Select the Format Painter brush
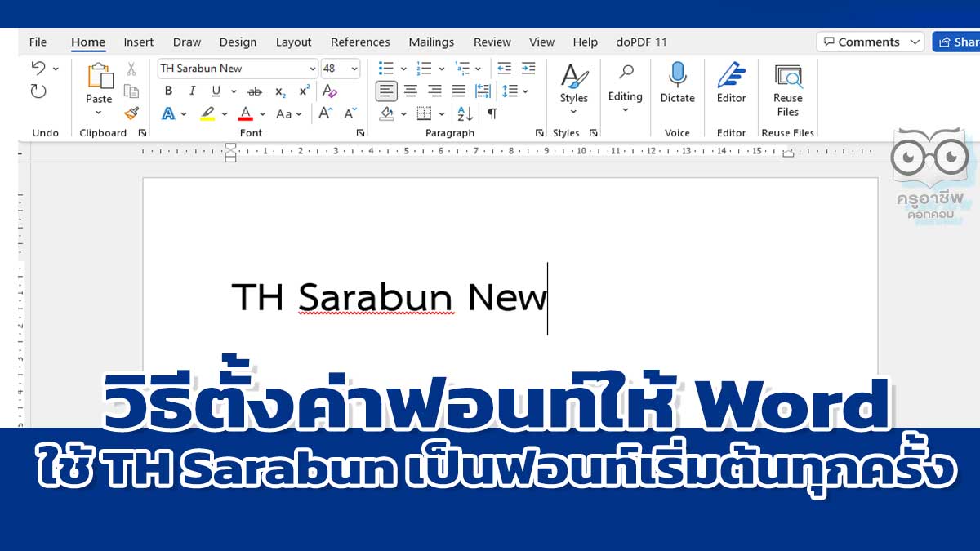 (131, 113)
